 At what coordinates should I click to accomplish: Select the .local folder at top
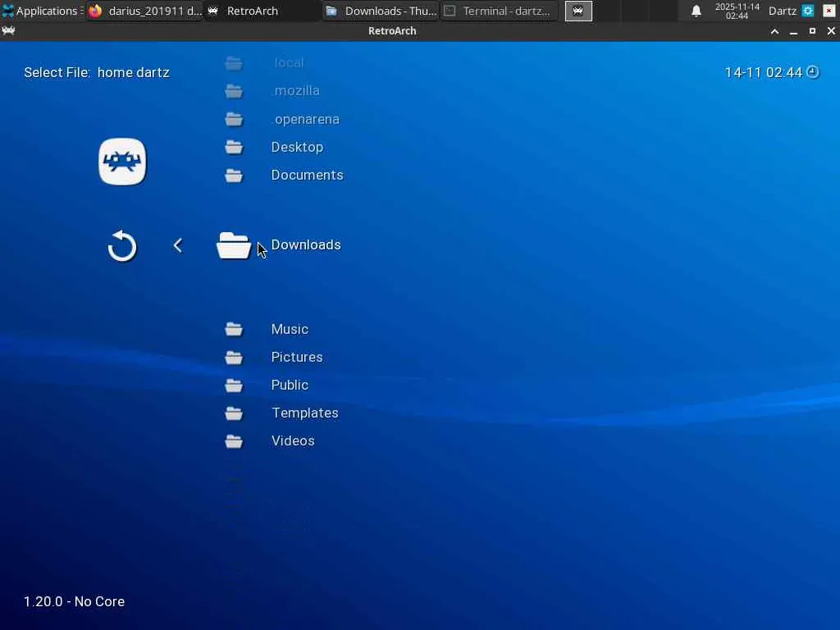tap(288, 62)
